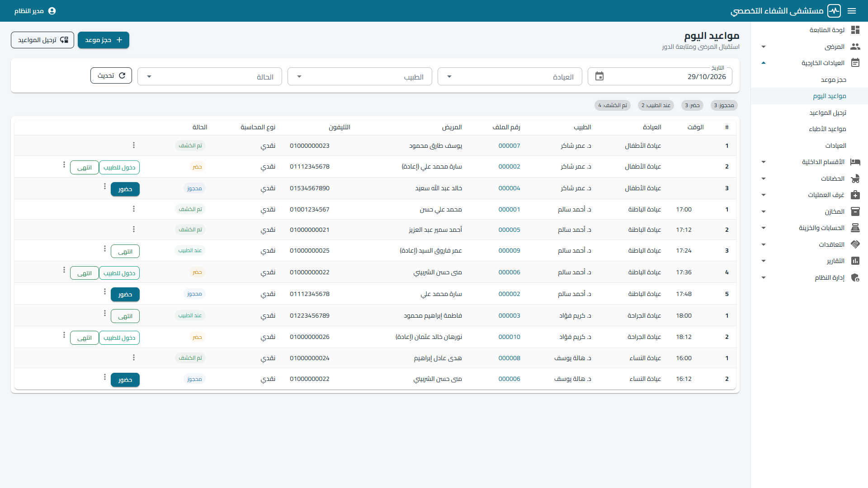Image resolution: width=868 pixels, height=488 pixels.
Task: Expand the التقارير sidebar section
Action: point(764,261)
